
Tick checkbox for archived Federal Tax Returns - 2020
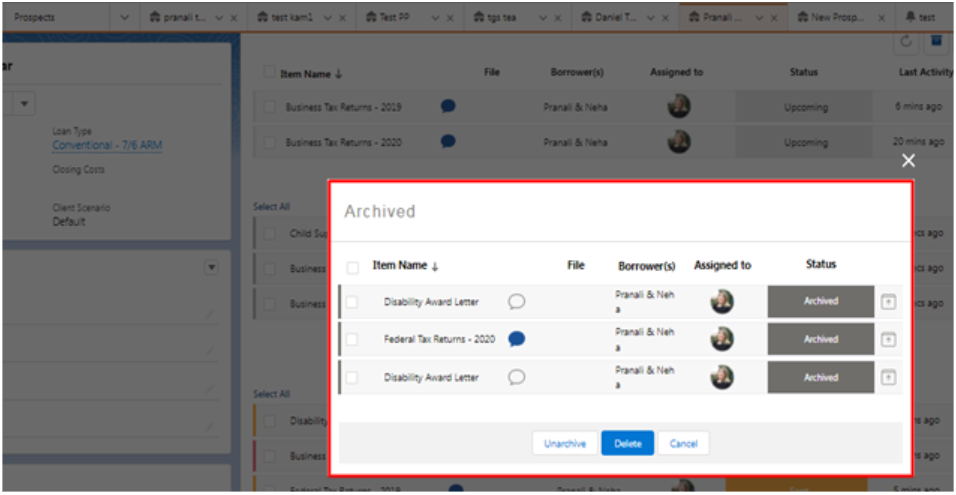pyautogui.click(x=352, y=340)
